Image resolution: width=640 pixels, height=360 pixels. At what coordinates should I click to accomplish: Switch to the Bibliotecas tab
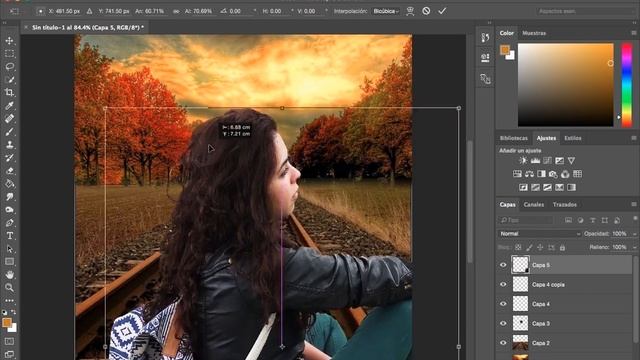[513, 138]
